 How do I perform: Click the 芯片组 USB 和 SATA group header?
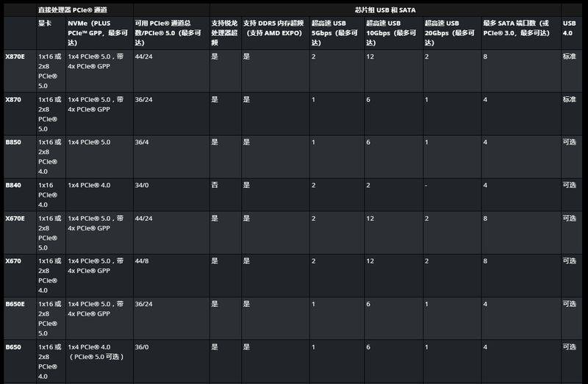pos(385,10)
